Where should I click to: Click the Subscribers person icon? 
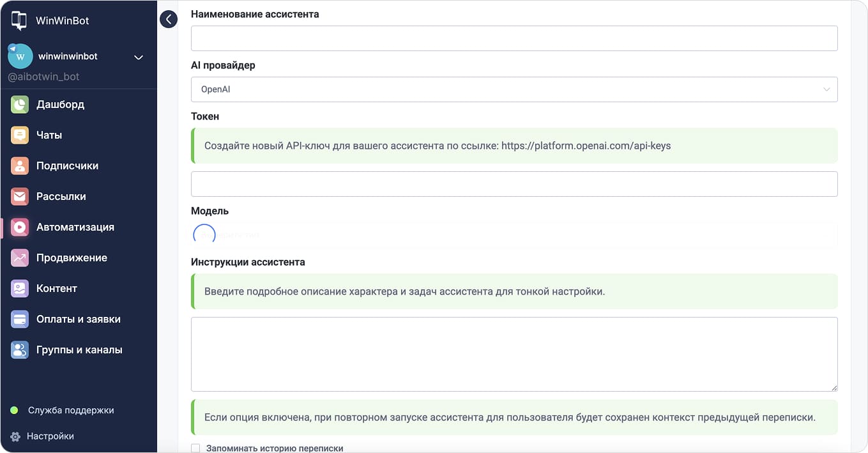point(20,165)
